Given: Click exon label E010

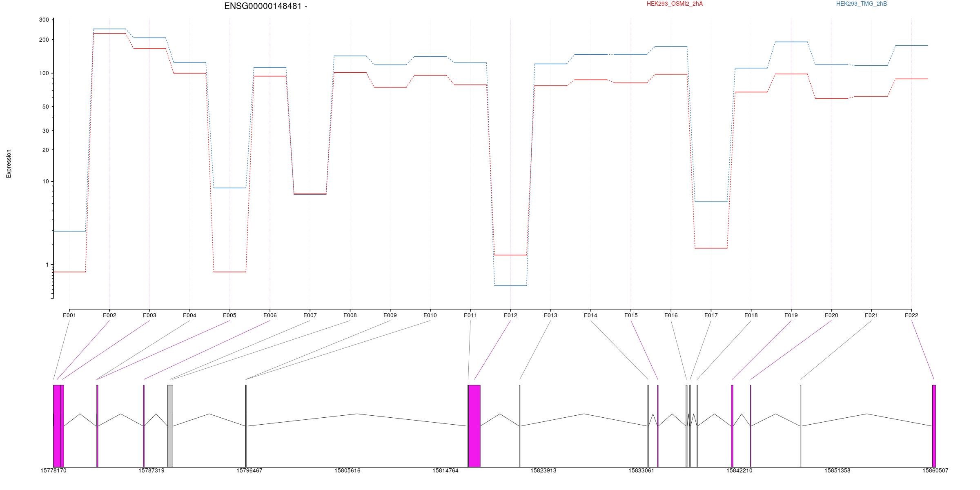Looking at the screenshot, I should click(x=430, y=315).
